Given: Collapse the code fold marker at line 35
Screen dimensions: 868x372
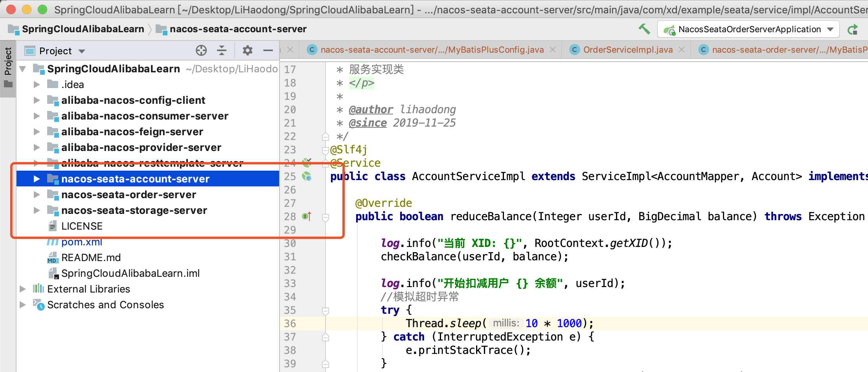Looking at the screenshot, I should (325, 310).
